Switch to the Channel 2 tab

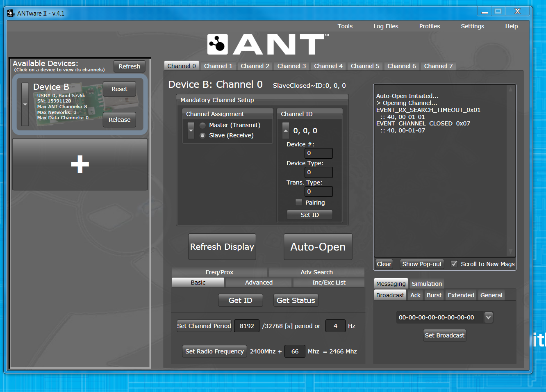coord(255,66)
